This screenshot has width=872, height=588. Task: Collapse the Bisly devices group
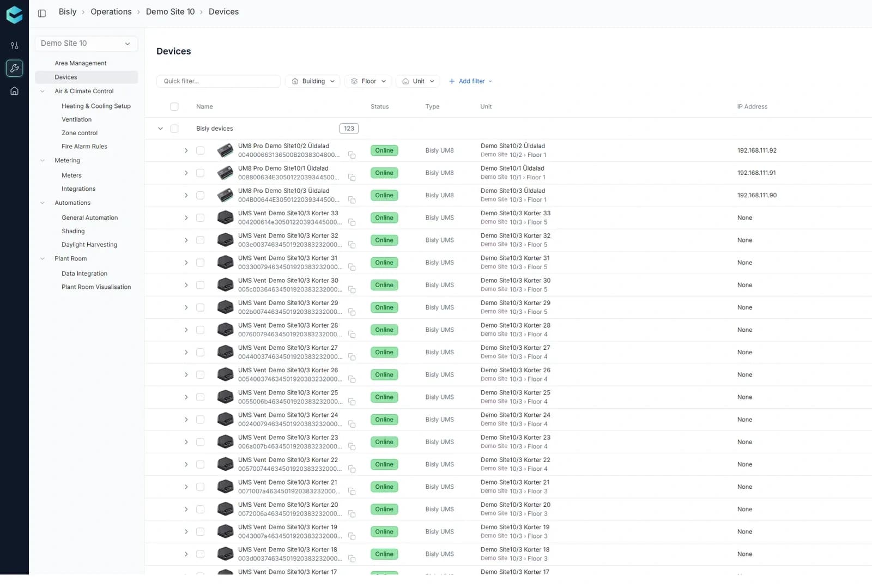pyautogui.click(x=160, y=129)
